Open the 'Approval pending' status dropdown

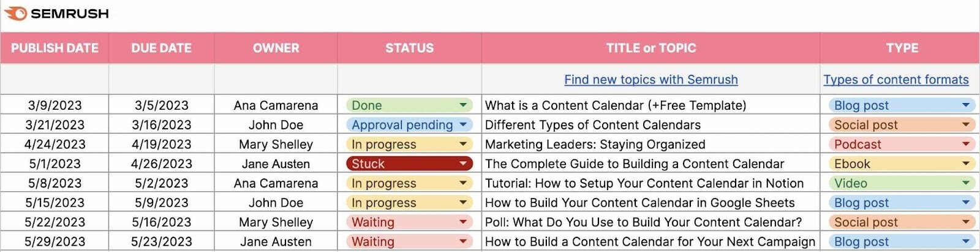pos(463,124)
